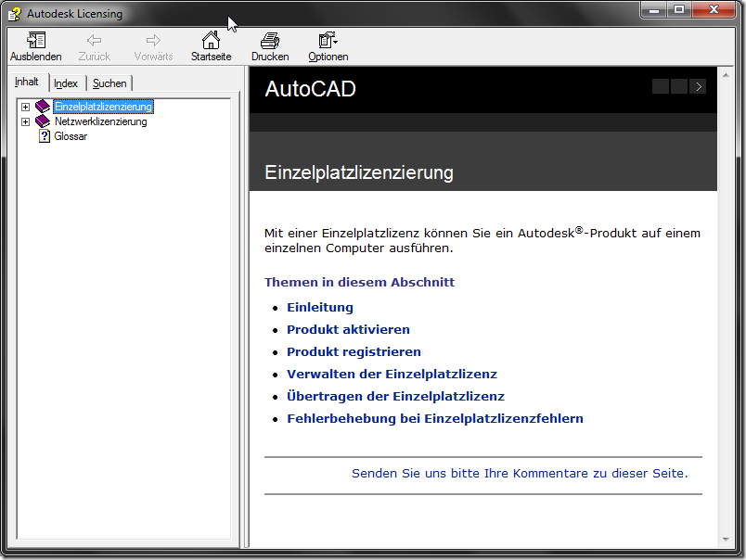Select Einzelplatzlizenzierung in the contents tree
The height and width of the screenshot is (560, 746).
103,107
